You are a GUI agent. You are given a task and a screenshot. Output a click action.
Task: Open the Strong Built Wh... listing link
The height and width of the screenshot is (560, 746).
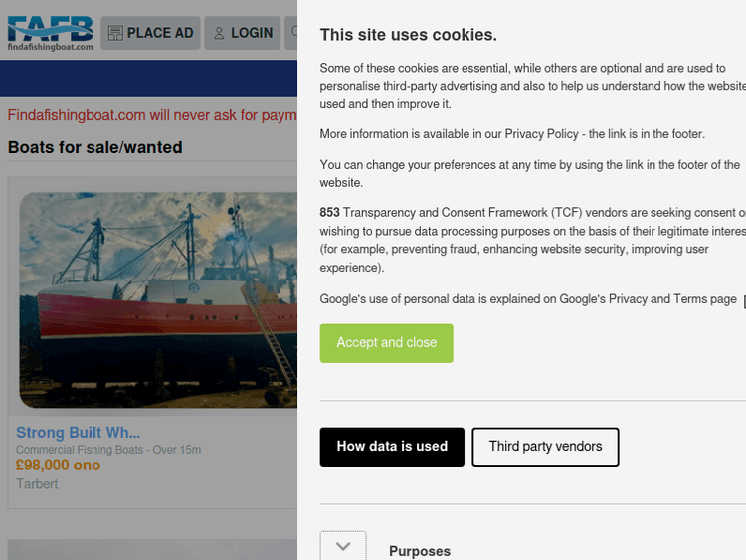78,433
